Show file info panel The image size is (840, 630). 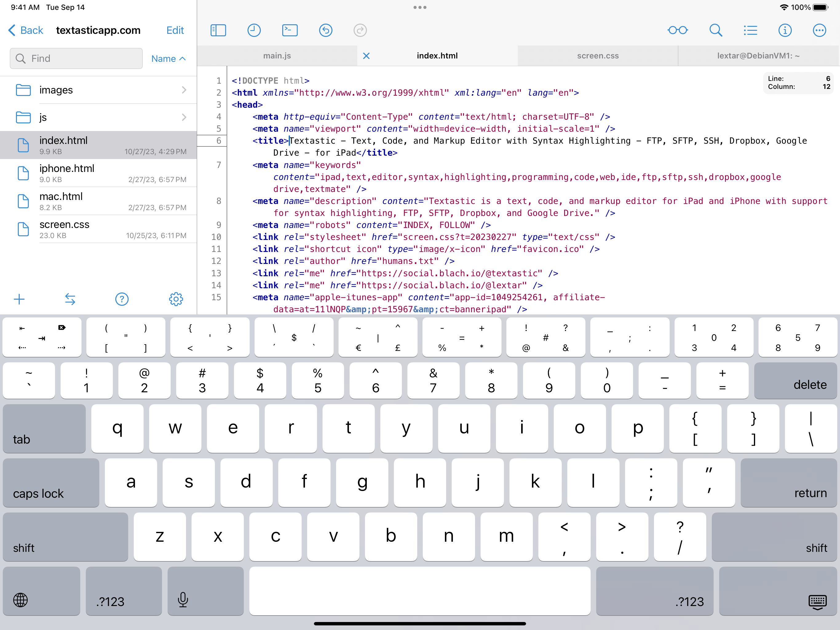(x=785, y=30)
